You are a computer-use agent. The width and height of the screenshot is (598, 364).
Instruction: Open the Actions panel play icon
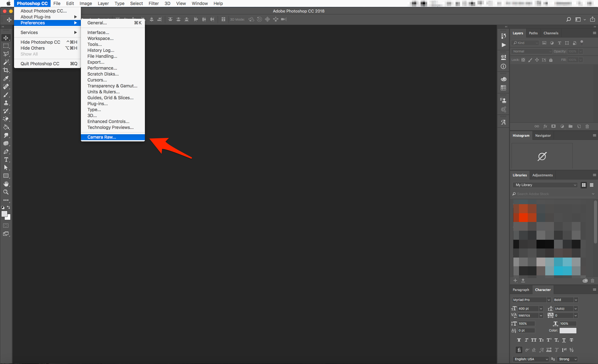(x=503, y=45)
